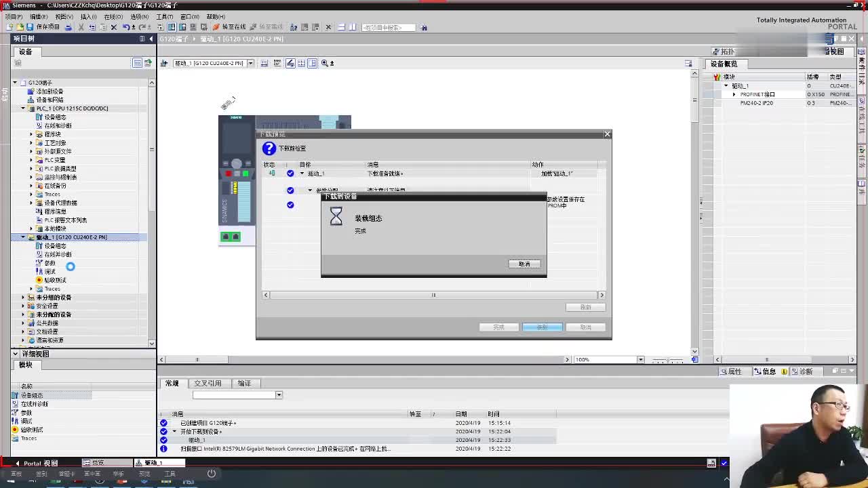Open the 选项(N) menu

[139, 16]
